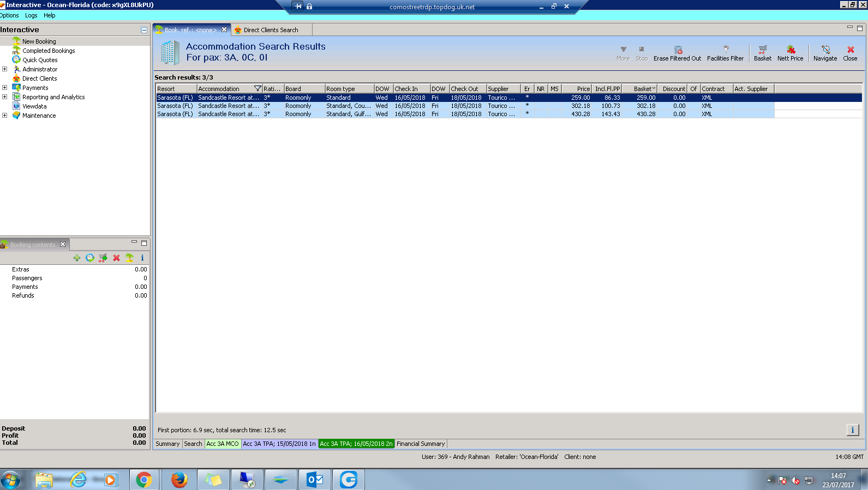Maximize the search results editor area

pos(860,28)
